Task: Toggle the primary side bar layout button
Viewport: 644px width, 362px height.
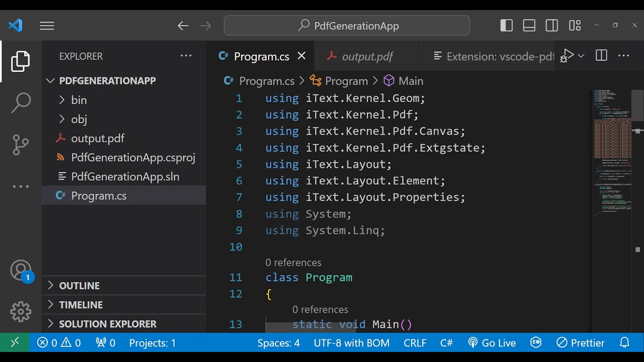Action: pyautogui.click(x=507, y=26)
